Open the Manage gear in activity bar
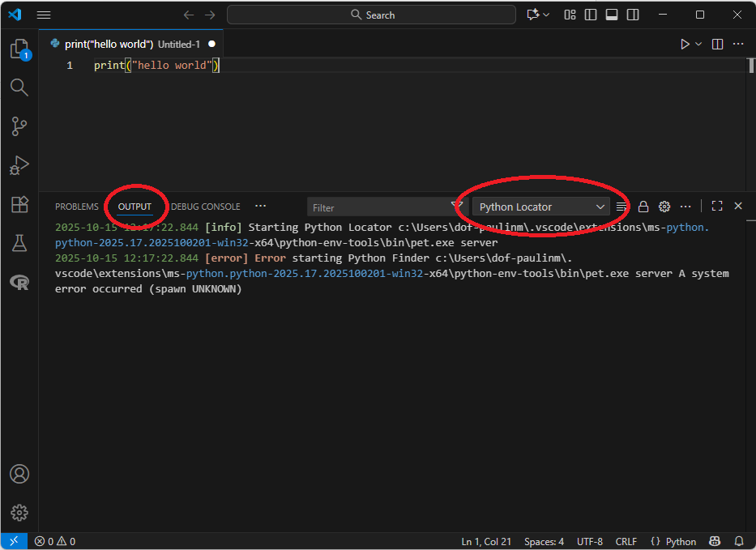 (19, 513)
